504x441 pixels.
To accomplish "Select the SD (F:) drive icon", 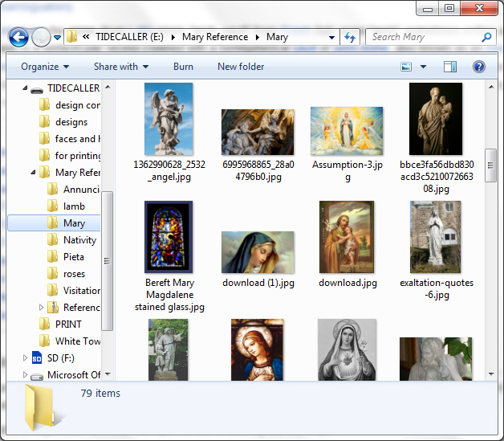I will [37, 357].
